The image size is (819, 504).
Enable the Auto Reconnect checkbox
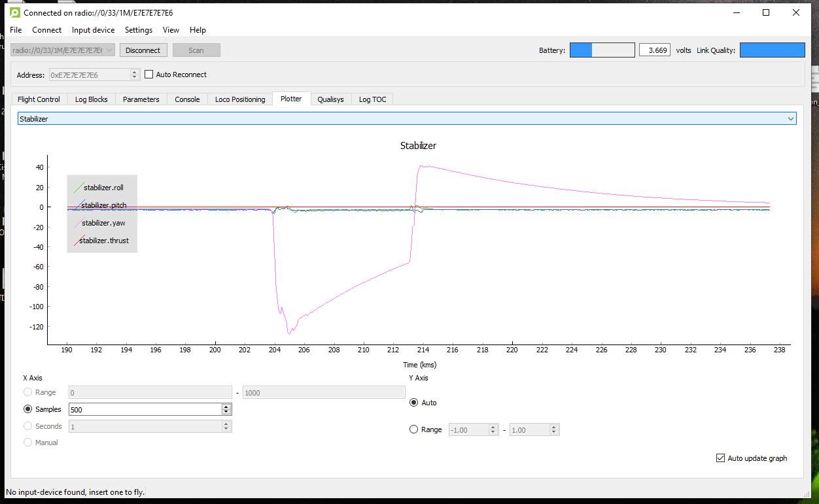148,75
